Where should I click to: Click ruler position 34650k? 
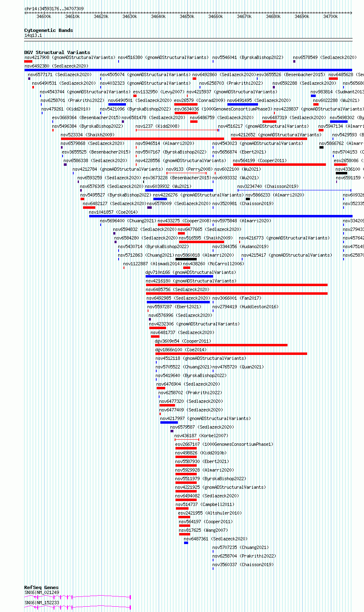pos(187,16)
